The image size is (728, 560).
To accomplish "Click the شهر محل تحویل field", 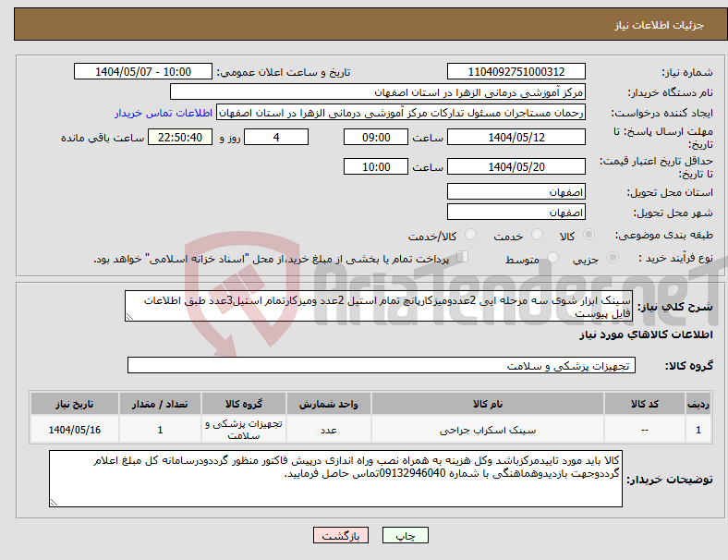I will 516,213.
